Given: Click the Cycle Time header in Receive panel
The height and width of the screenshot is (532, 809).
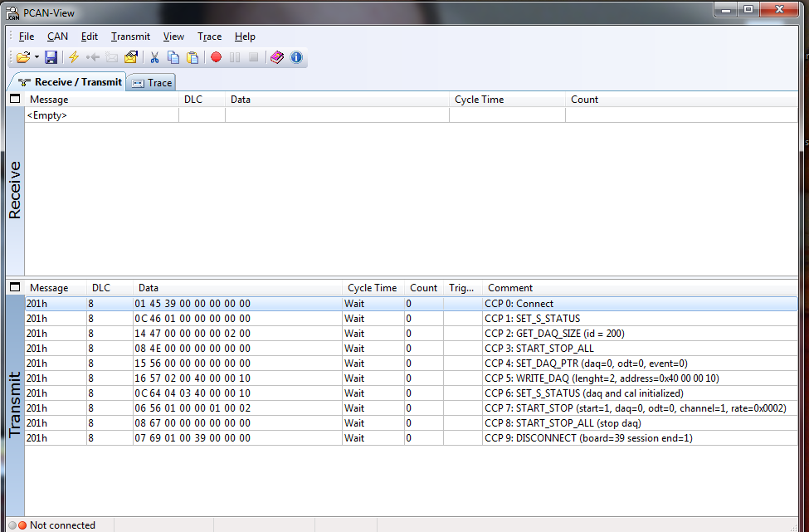Looking at the screenshot, I should [507, 100].
